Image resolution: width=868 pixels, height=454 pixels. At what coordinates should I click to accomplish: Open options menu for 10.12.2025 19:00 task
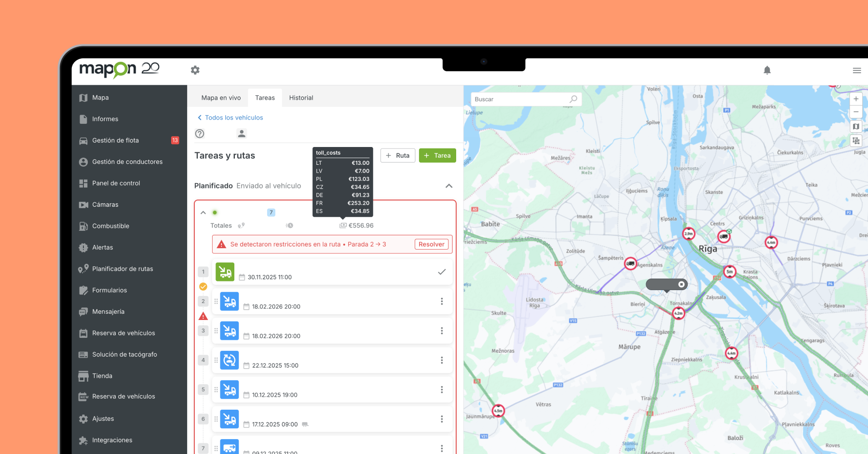coord(442,389)
